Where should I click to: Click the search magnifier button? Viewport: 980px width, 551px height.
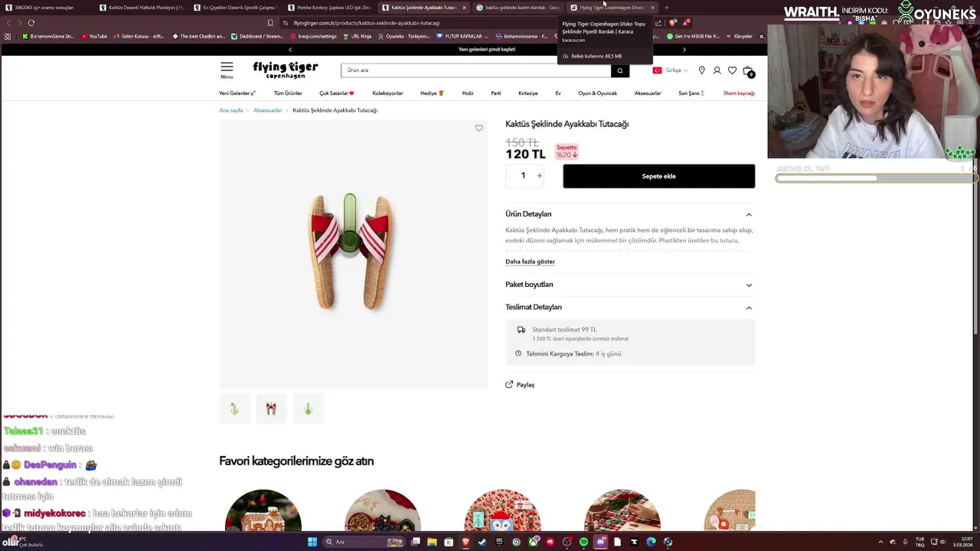point(620,70)
